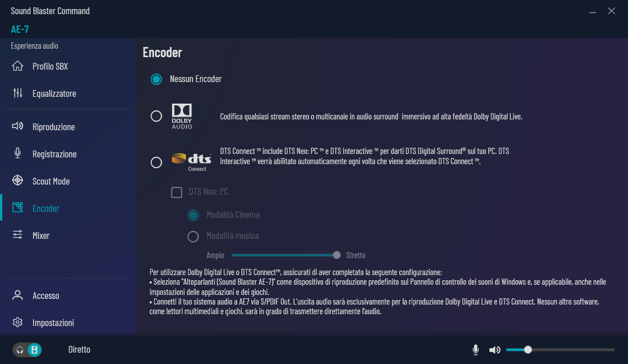
Task: Click the Diretto mode label
Action: pos(79,350)
